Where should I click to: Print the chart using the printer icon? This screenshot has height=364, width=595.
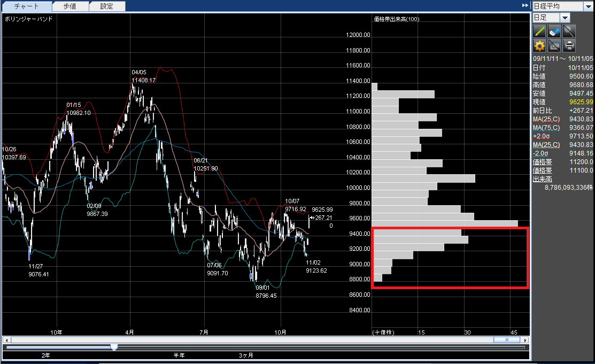click(569, 46)
